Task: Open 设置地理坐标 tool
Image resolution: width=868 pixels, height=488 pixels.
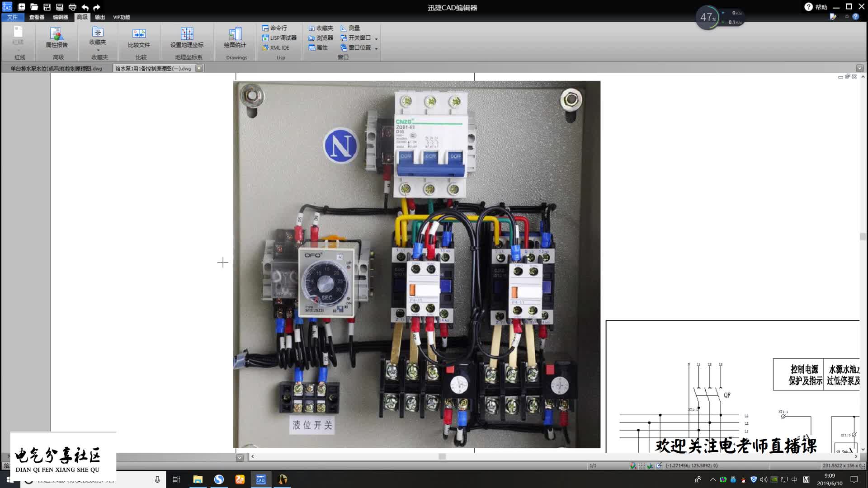Action: (x=187, y=37)
